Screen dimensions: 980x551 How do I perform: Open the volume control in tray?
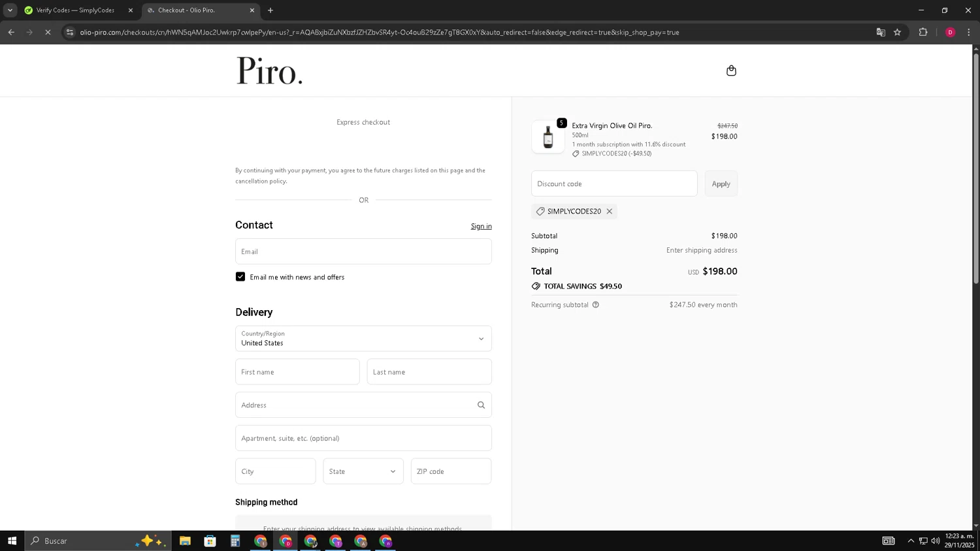click(x=936, y=541)
